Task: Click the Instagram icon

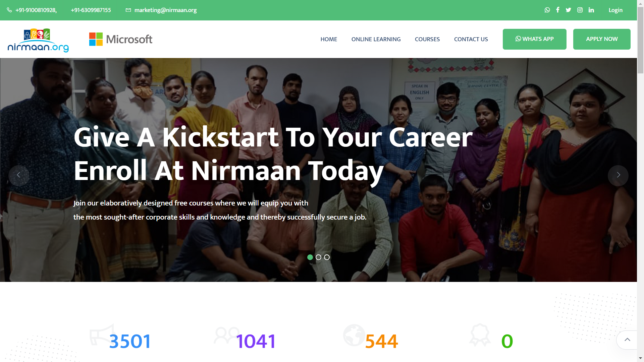Action: (x=580, y=10)
